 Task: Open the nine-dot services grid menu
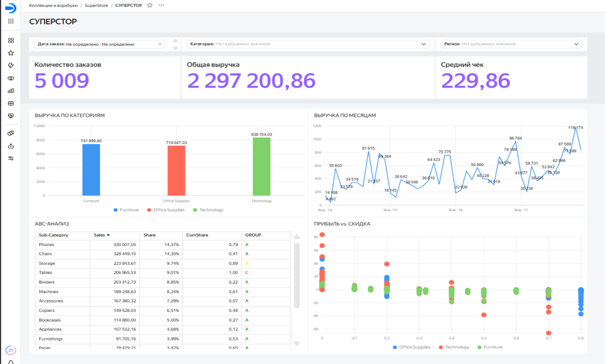coord(11,21)
